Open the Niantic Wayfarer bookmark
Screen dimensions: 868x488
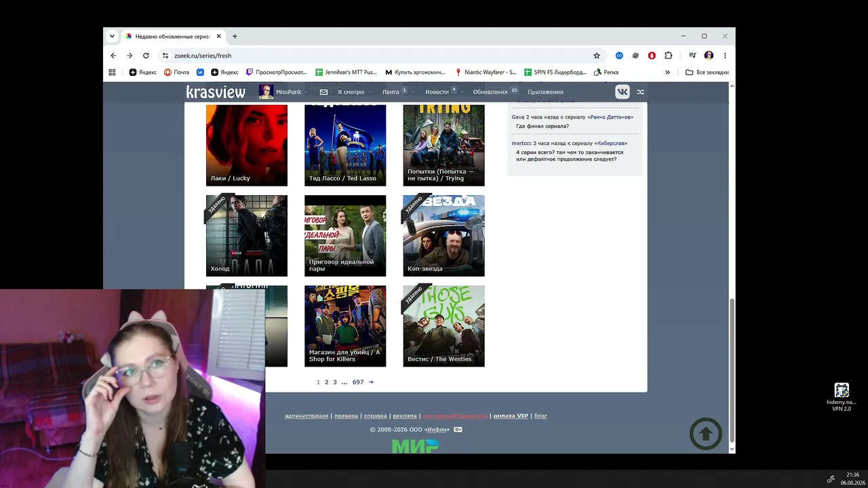(486, 72)
